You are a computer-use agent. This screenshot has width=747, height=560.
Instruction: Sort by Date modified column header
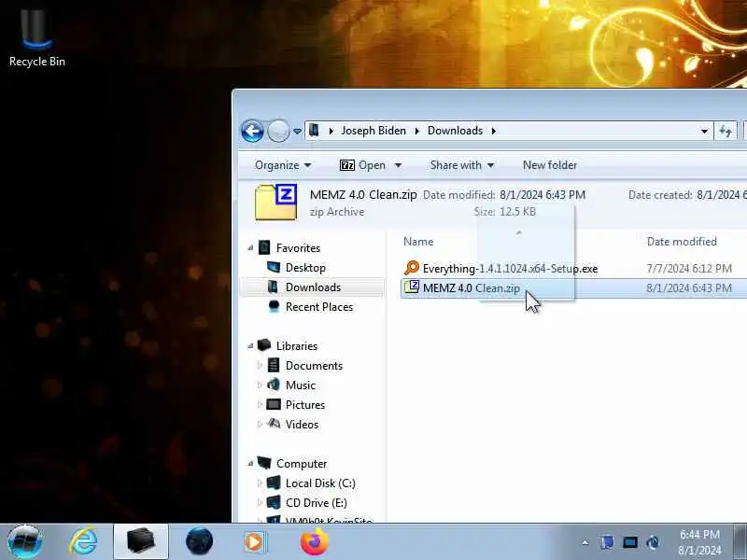tap(682, 242)
